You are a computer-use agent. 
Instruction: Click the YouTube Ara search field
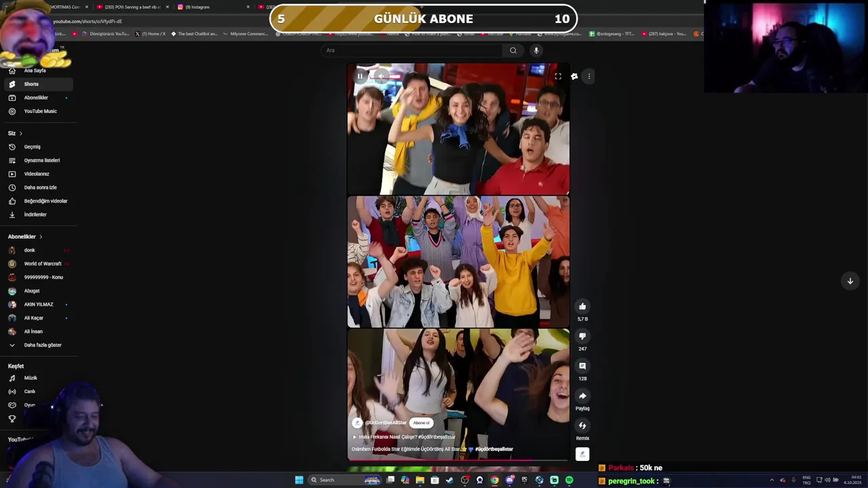coord(412,50)
